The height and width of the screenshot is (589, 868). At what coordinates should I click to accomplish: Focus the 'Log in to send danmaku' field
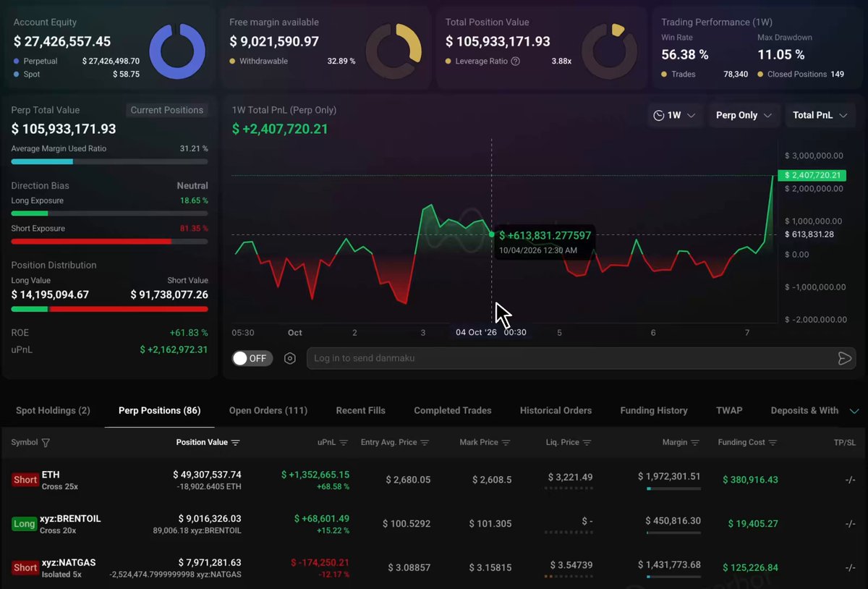click(571, 358)
